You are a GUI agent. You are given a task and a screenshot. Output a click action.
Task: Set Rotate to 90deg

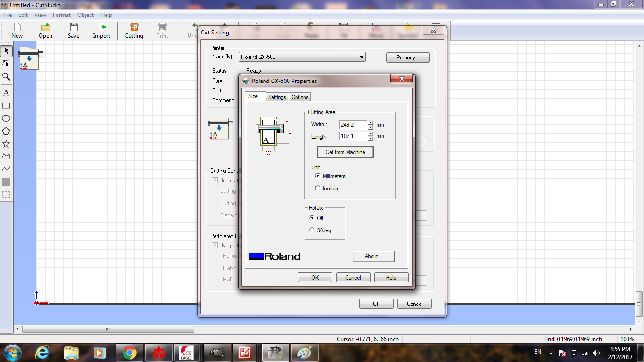pos(312,230)
